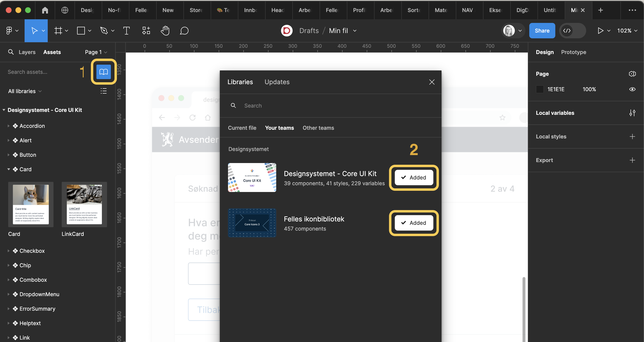Screen dimensions: 644x342
Task: Open the page color variable icon
Action: (x=632, y=74)
